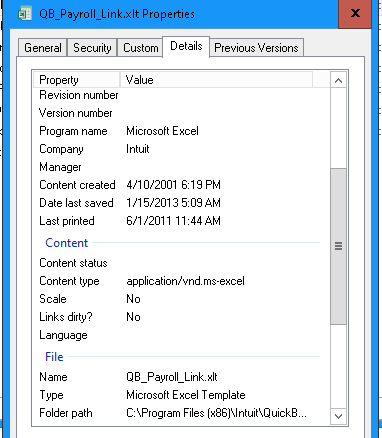
Task: Select the Manager property row
Action: coord(60,167)
